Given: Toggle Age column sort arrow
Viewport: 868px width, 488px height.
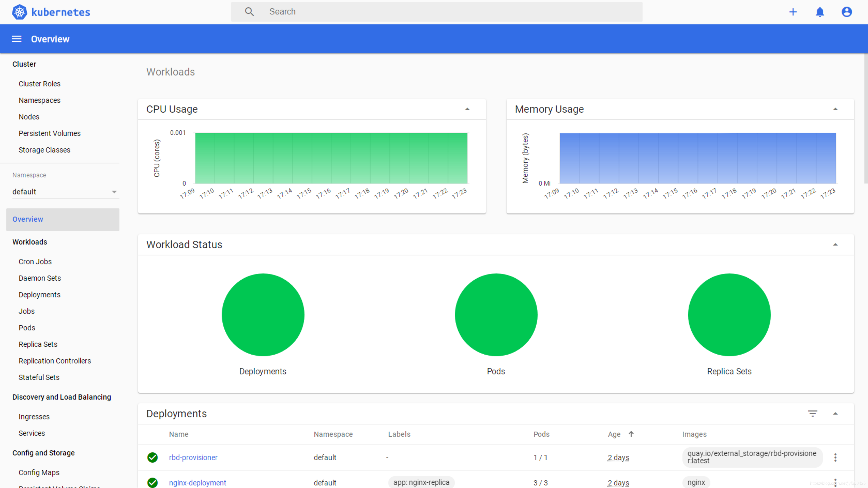Looking at the screenshot, I should pyautogui.click(x=631, y=434).
